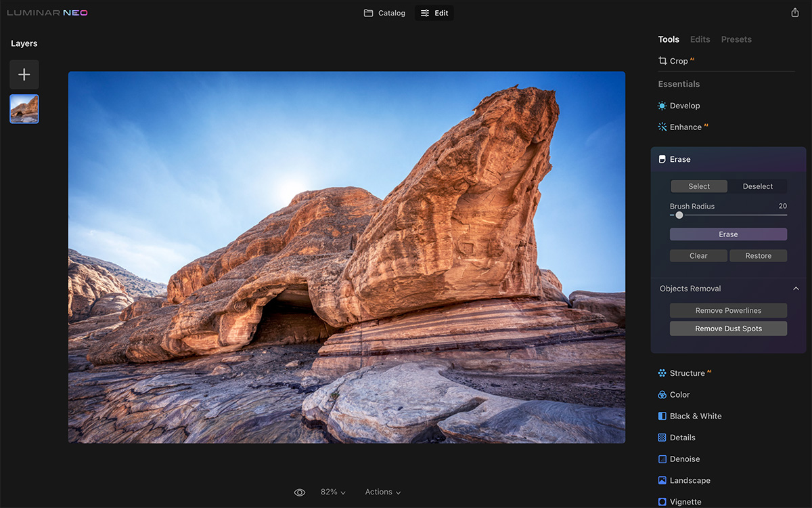This screenshot has height=508, width=812.
Task: Toggle before/after preview eye icon
Action: (300, 492)
